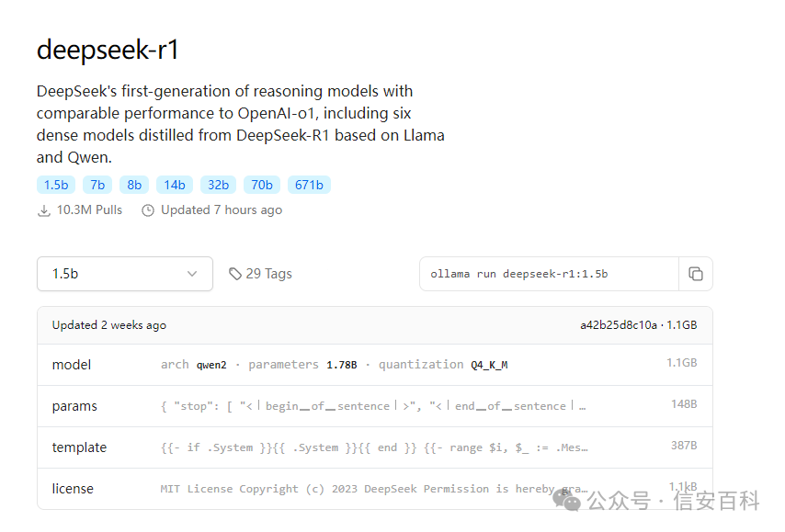The width and height of the screenshot is (785, 532).
Task: Open the 1.5b version dropdown
Action: [x=125, y=274]
